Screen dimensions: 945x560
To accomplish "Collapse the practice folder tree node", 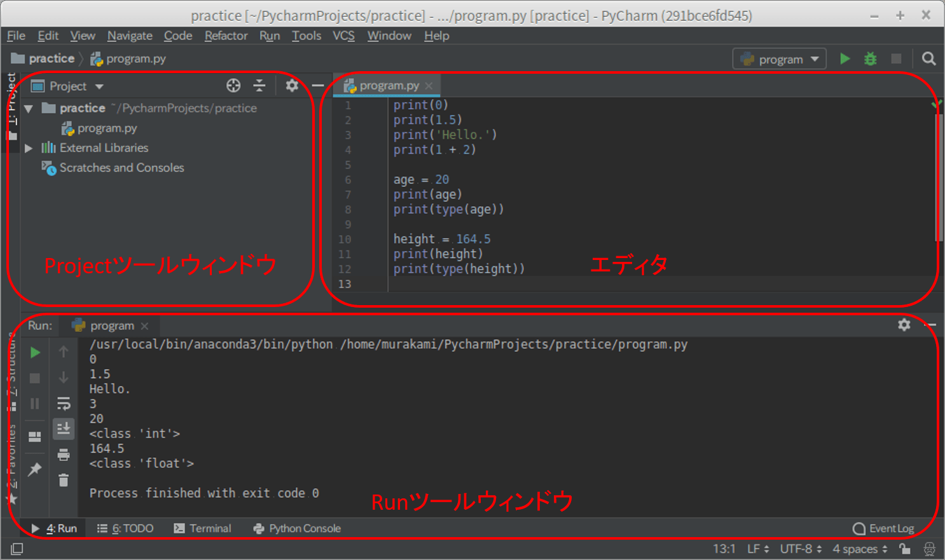I will click(x=29, y=109).
